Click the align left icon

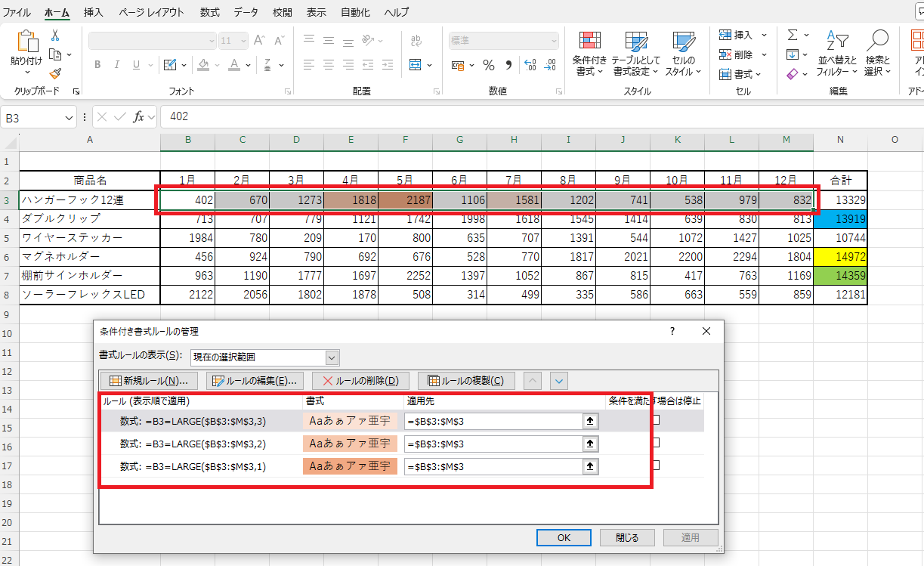pos(308,65)
